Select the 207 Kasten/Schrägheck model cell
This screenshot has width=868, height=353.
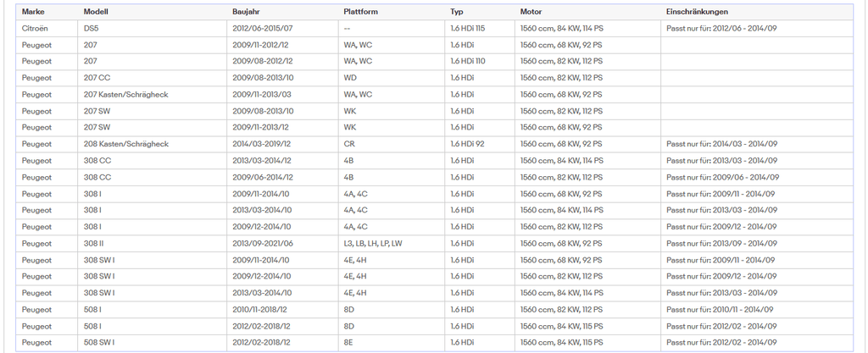tap(153, 95)
